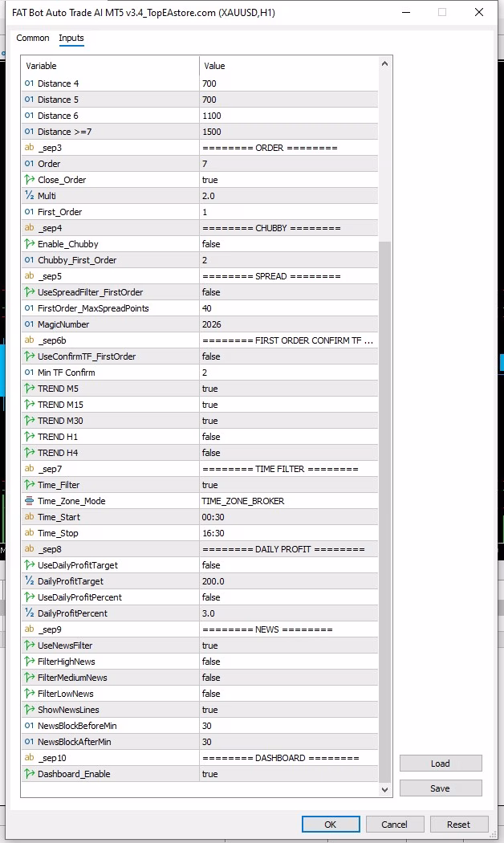Click the enum icon beside Time_Zone_Mode
Viewport: 504px width, 843px height.
tap(29, 501)
